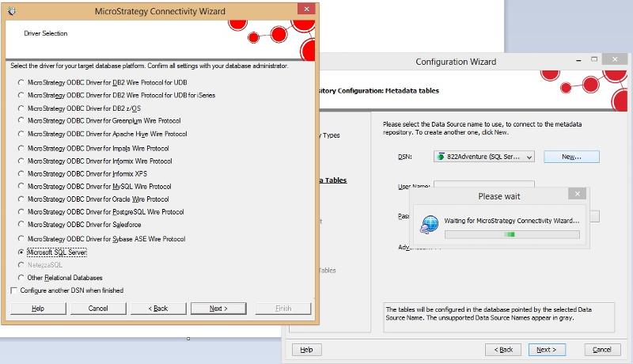Image resolution: width=633 pixels, height=364 pixels.
Task: Click the 822Adventure database icon in DSN field
Action: point(441,156)
